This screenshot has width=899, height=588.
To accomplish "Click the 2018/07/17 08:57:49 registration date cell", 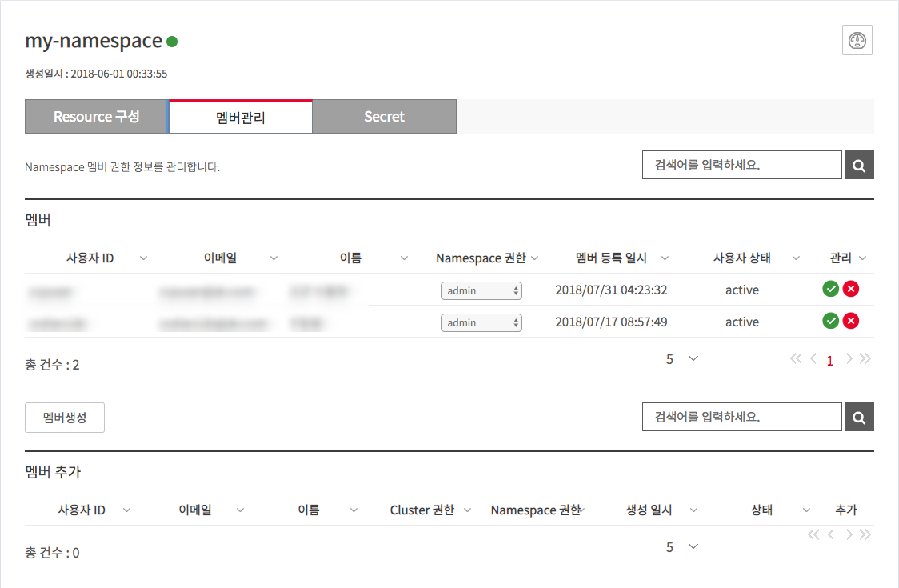I will tap(611, 322).
